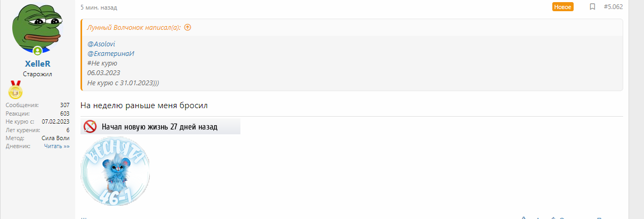Open the blue spring mouse badge image
This screenshot has width=644, height=219.
[x=115, y=171]
